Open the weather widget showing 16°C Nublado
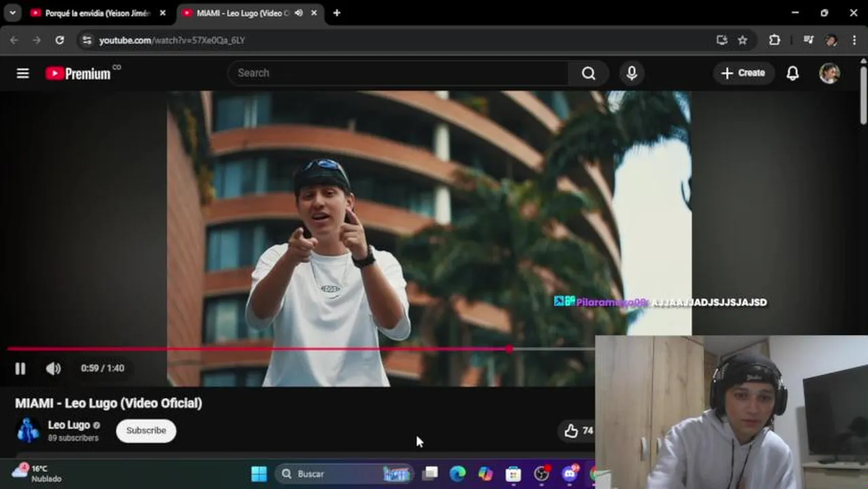 (37, 473)
